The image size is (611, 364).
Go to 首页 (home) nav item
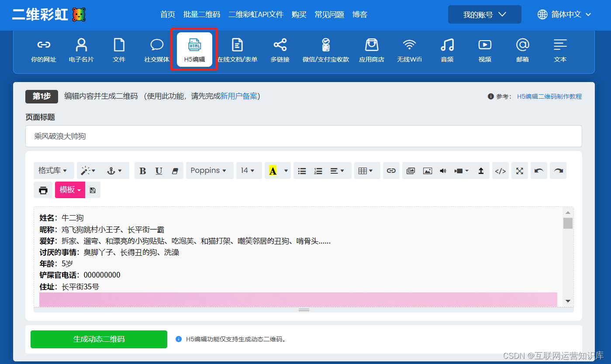pos(168,14)
